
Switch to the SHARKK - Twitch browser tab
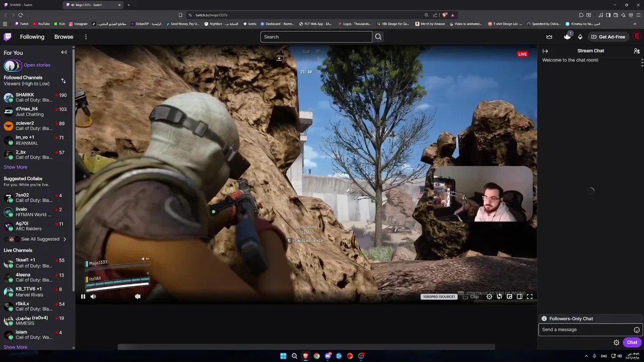(x=30, y=5)
